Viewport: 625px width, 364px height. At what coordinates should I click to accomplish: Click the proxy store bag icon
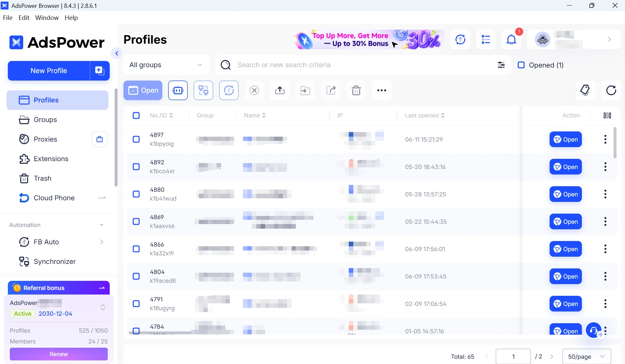(100, 139)
